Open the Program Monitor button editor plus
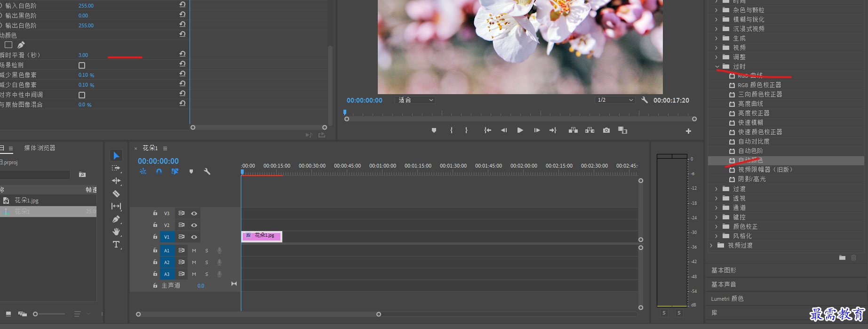 click(x=688, y=131)
